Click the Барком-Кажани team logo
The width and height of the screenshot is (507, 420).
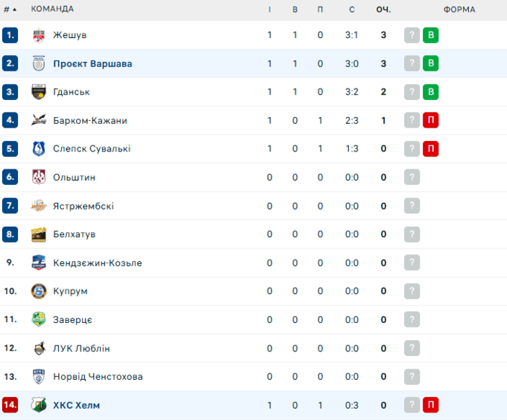(40, 120)
